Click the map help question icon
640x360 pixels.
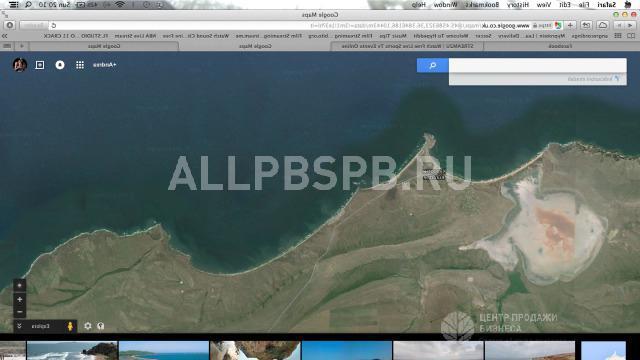tap(101, 326)
